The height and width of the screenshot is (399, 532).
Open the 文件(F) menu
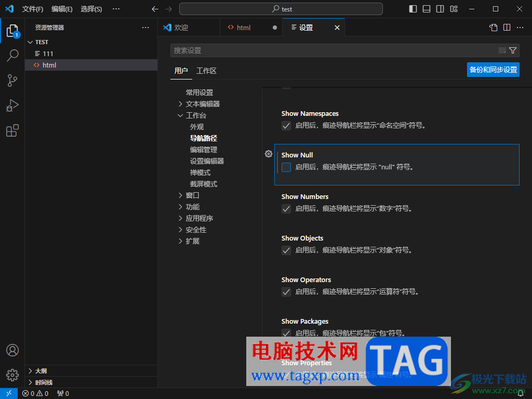[33, 9]
